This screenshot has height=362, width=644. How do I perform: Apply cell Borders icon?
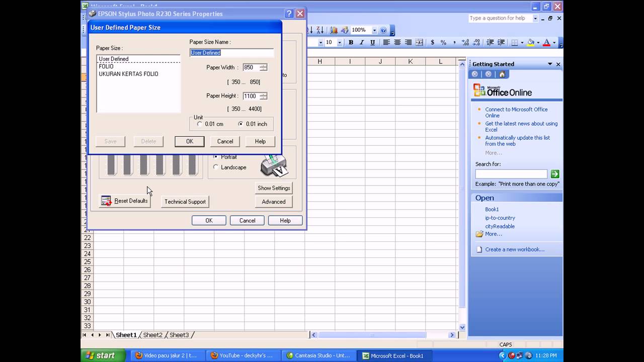515,43
